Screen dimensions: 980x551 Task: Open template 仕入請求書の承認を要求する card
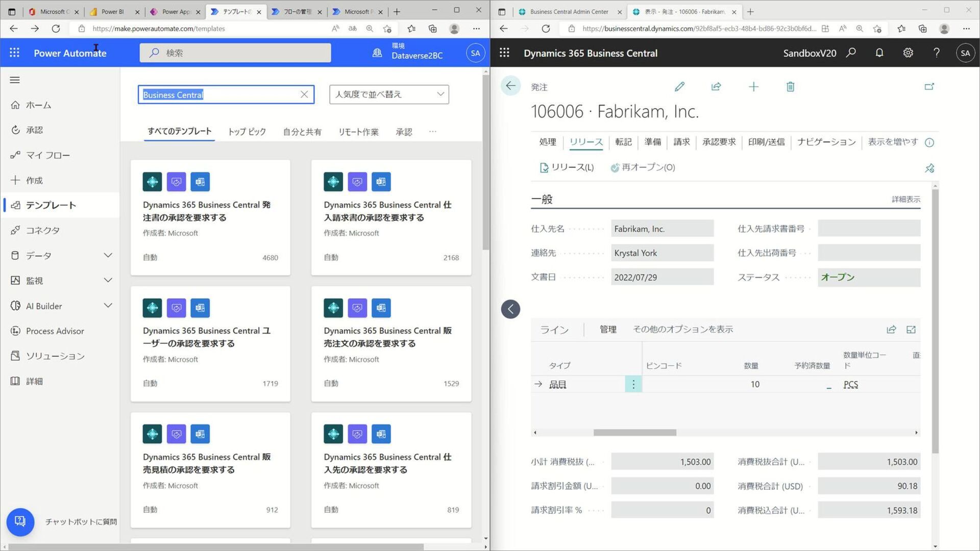coord(391,218)
